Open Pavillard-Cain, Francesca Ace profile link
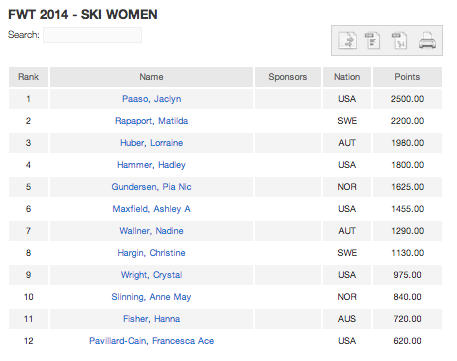This screenshot has height=361, width=457. pyautogui.click(x=152, y=341)
